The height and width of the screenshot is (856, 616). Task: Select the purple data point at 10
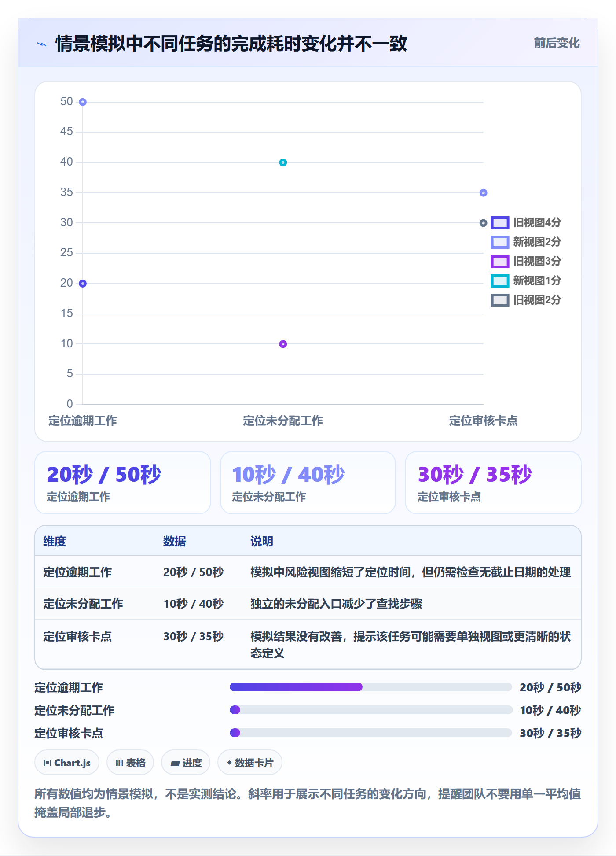click(x=283, y=344)
